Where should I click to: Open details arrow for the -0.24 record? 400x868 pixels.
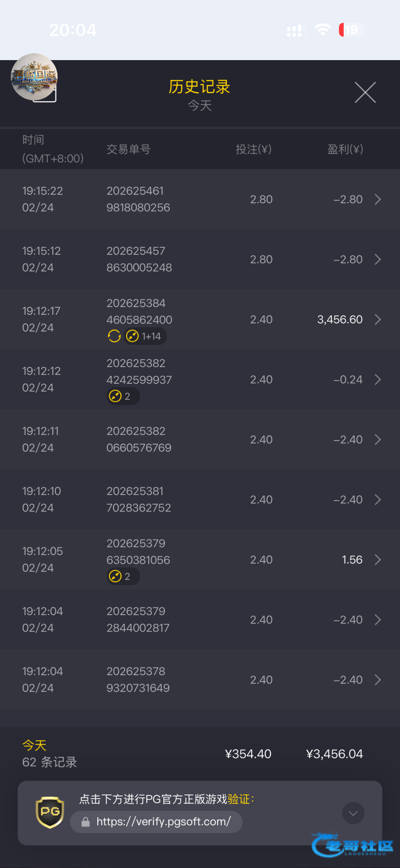pos(378,380)
